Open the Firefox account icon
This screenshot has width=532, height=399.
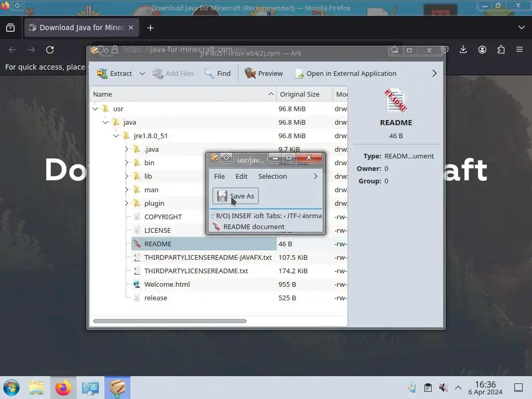coord(482,49)
